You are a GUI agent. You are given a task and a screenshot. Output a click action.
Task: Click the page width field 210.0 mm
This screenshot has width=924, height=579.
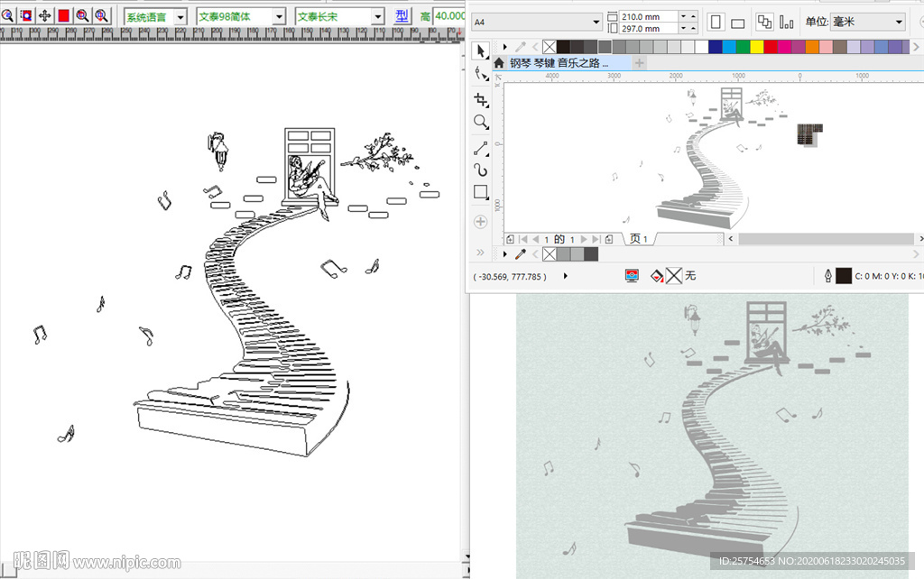pos(648,16)
